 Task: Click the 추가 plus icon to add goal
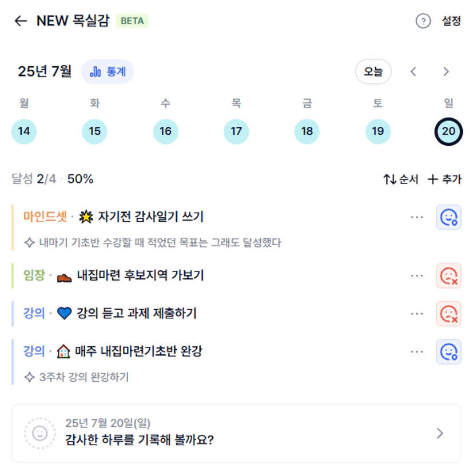click(432, 179)
